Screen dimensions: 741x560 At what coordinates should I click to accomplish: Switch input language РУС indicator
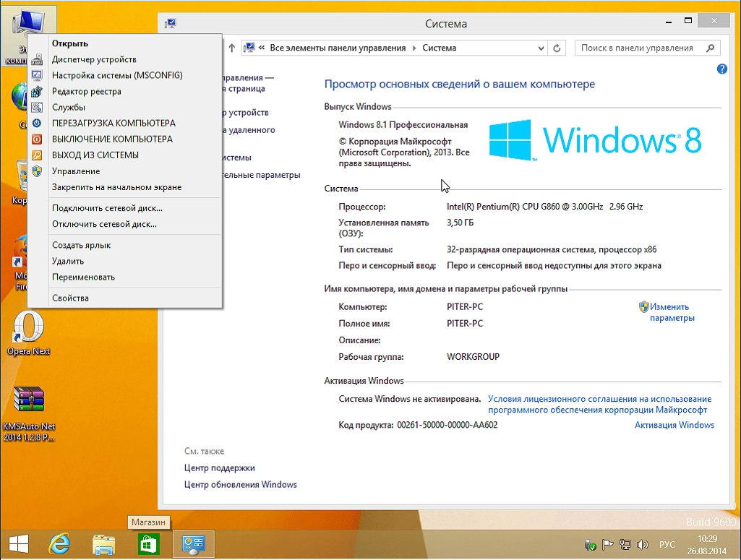tap(667, 545)
